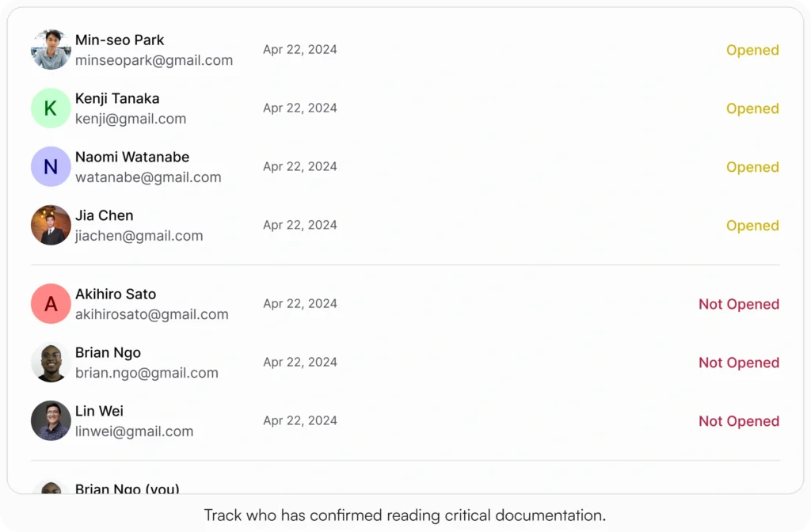This screenshot has height=532, width=811.
Task: Click the email kenji@gmail.com
Action: point(131,119)
